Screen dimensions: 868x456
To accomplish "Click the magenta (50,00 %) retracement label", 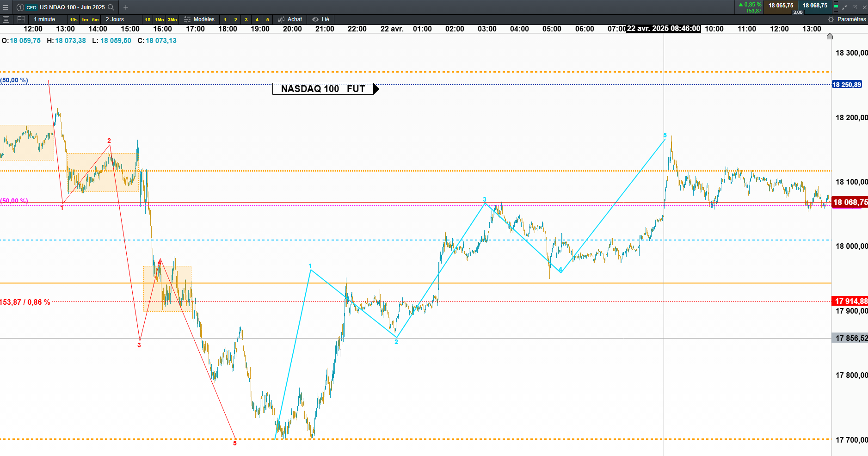I will [14, 201].
